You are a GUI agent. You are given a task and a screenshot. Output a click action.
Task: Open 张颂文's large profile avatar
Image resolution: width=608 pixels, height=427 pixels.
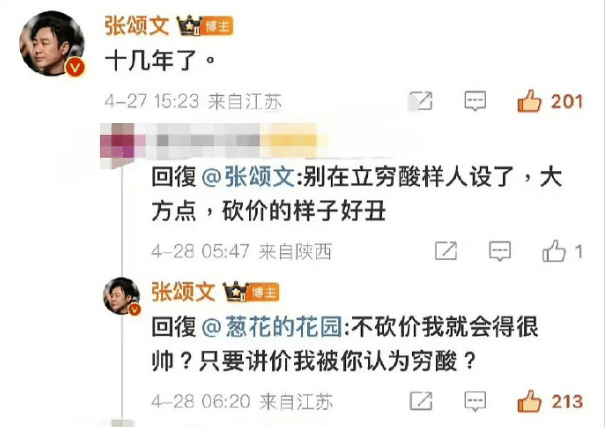tap(52, 43)
